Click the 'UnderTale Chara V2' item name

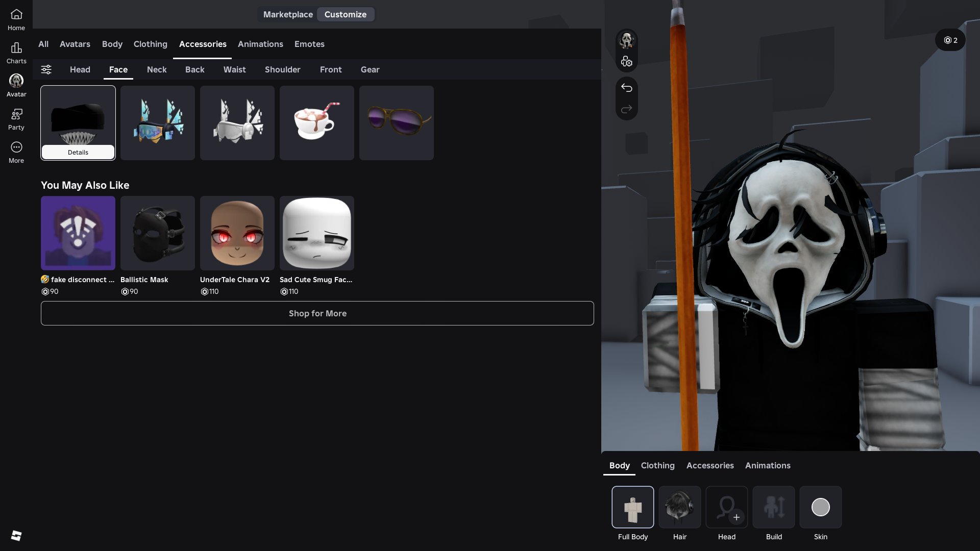point(235,280)
